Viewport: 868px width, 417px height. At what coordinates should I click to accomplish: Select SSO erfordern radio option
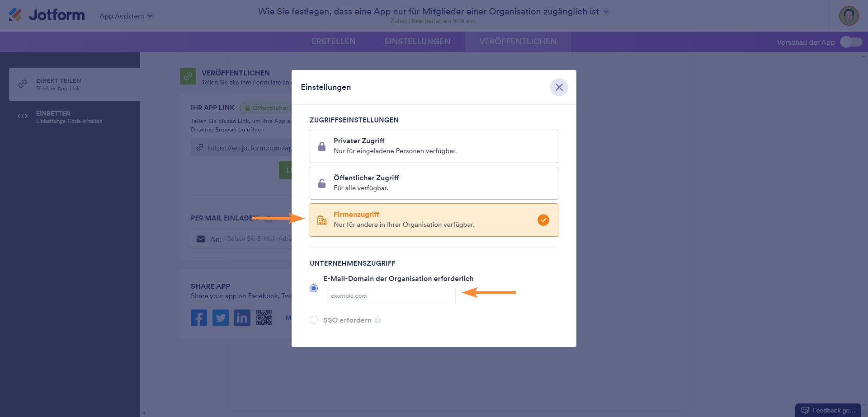[314, 320]
